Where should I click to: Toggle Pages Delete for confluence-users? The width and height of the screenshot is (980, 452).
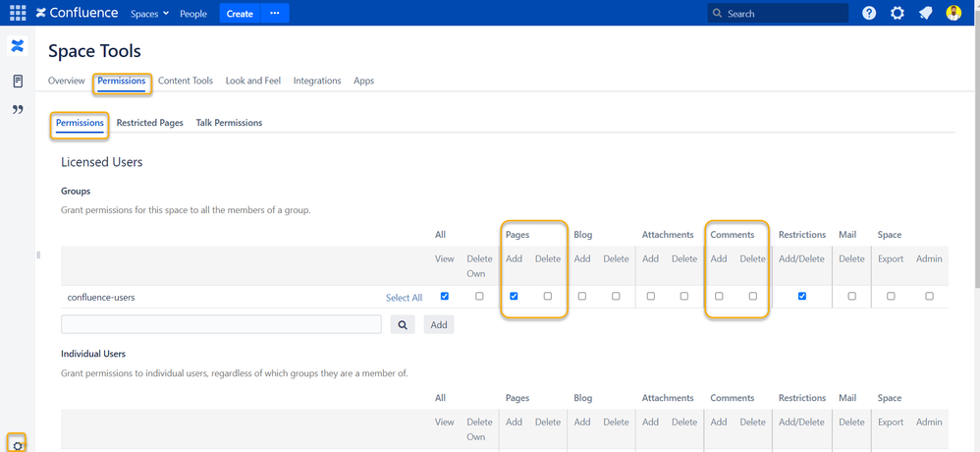[x=548, y=297]
